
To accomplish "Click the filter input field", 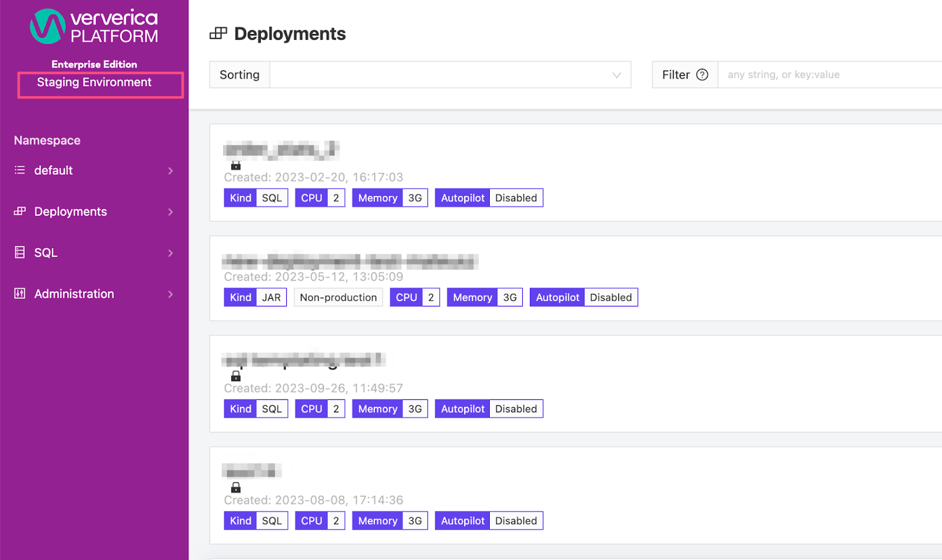I will click(x=824, y=74).
